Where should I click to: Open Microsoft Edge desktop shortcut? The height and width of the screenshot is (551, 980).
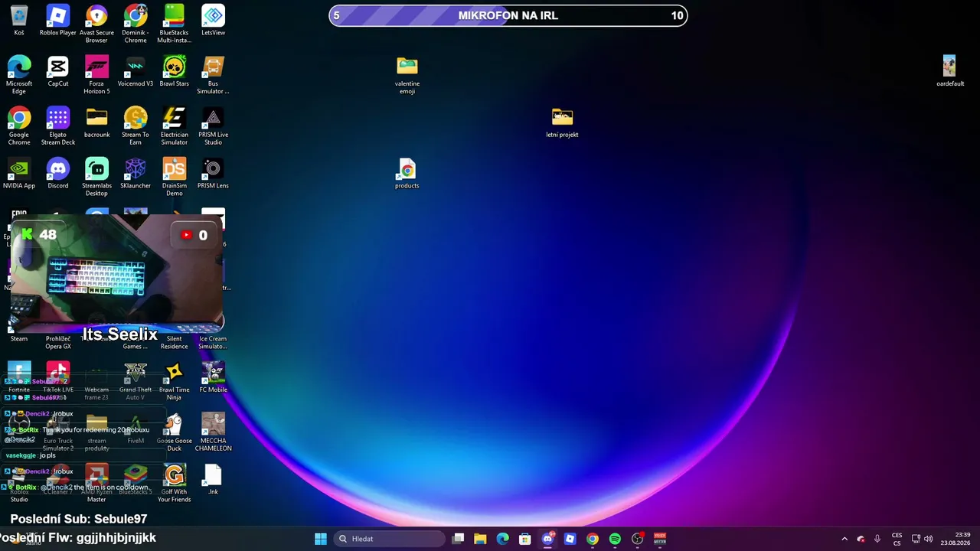pos(19,75)
